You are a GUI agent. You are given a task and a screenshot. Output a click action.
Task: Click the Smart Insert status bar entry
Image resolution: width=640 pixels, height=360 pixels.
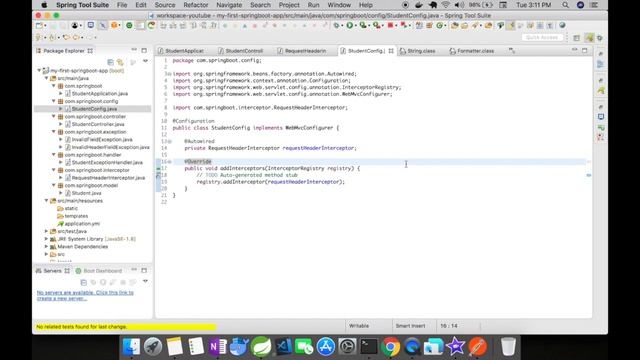coord(410,326)
